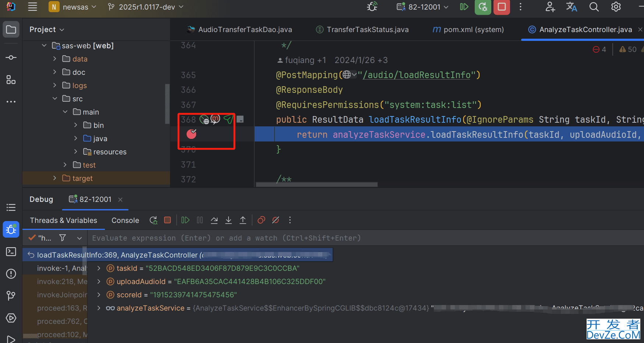Expand the doc folder
Image resolution: width=644 pixels, height=343 pixels.
click(54, 72)
